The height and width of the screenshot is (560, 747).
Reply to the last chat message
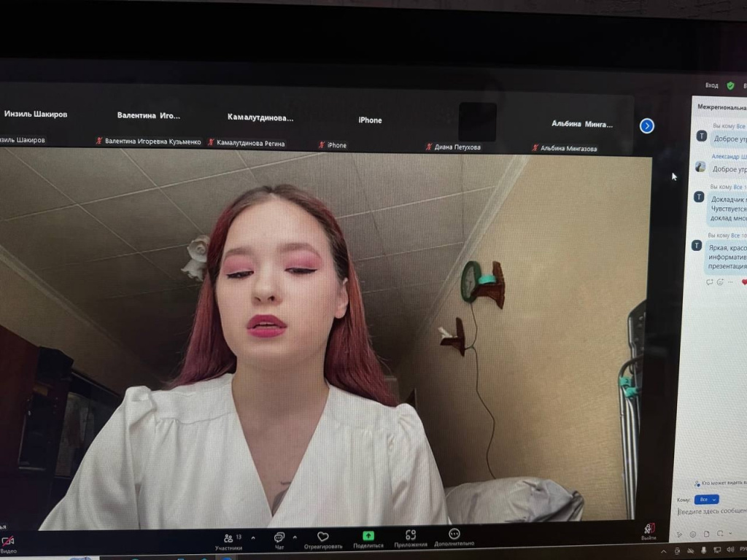709,282
